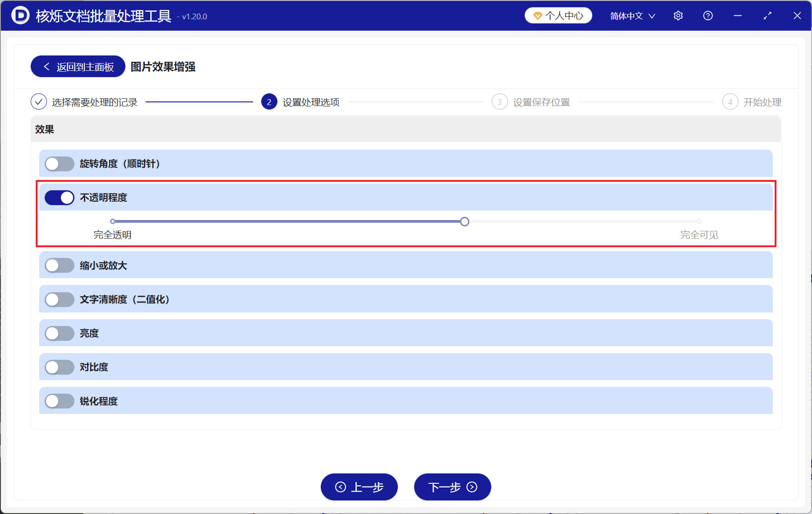Viewport: 812px width, 514px height.
Task: Enable the 旋转角度（顺时针）toggle
Action: click(x=59, y=164)
